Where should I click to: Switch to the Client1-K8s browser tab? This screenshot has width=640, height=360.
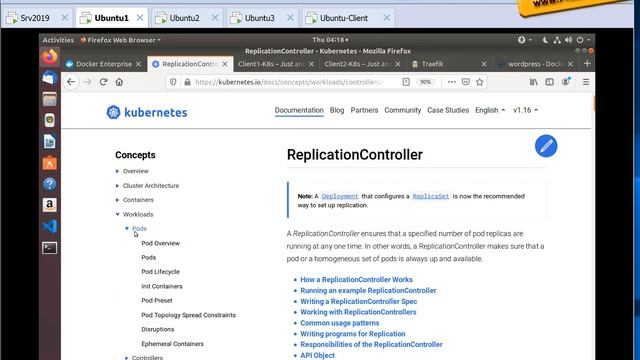(x=272, y=64)
